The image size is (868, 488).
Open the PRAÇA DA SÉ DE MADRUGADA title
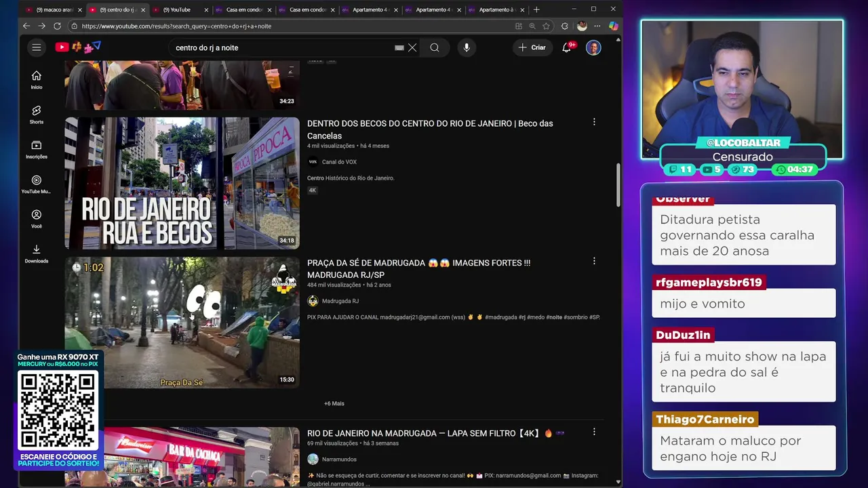tap(418, 269)
